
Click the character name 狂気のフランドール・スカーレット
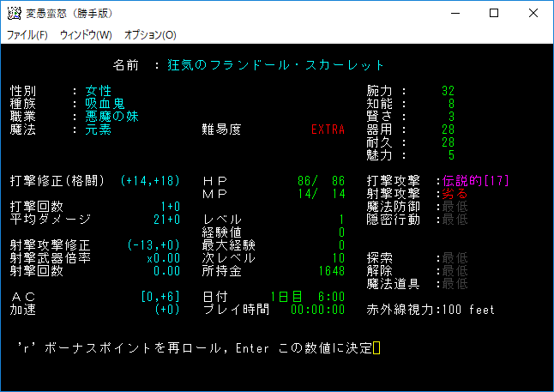pyautogui.click(x=276, y=65)
